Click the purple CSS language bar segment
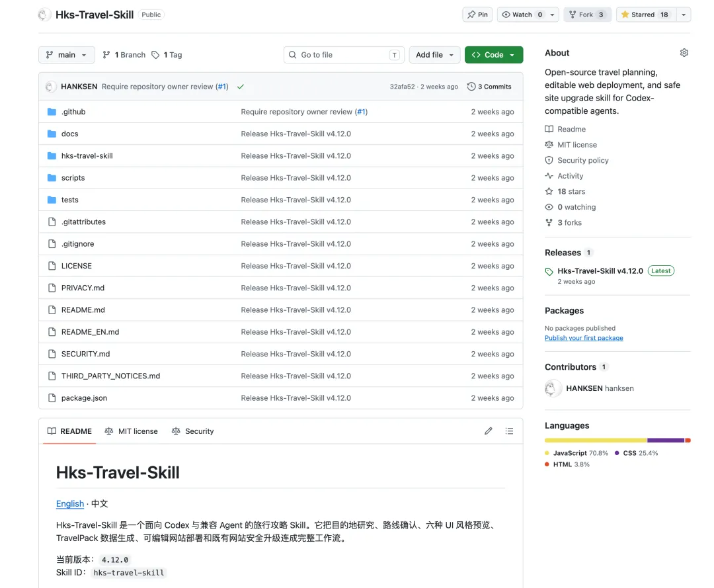Image resolution: width=714 pixels, height=588 pixels. (x=666, y=441)
